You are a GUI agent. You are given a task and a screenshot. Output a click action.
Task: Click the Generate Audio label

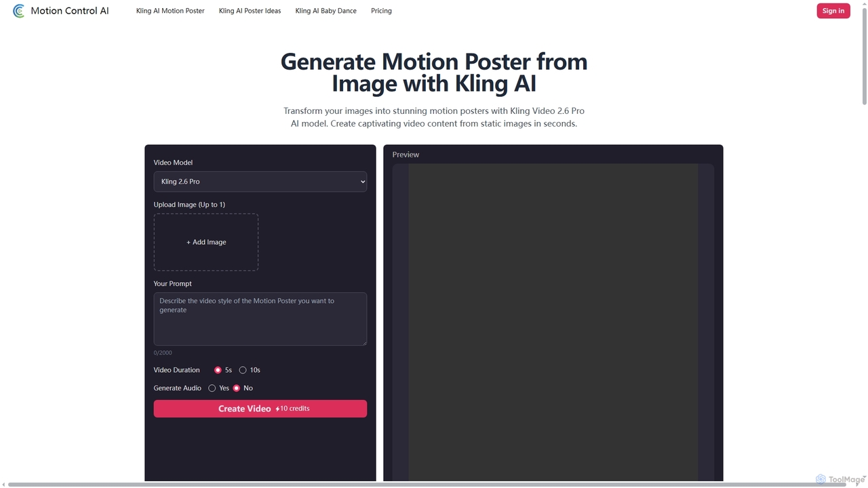[x=178, y=388]
